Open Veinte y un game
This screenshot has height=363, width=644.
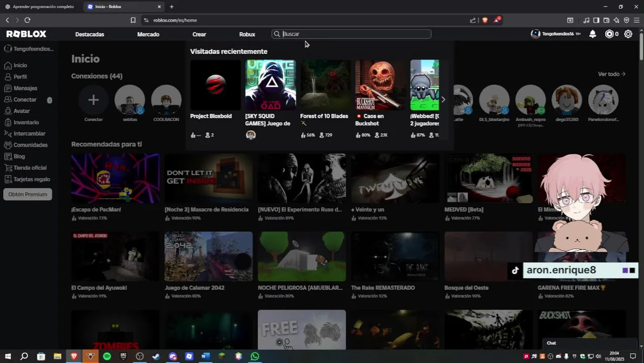click(x=395, y=178)
